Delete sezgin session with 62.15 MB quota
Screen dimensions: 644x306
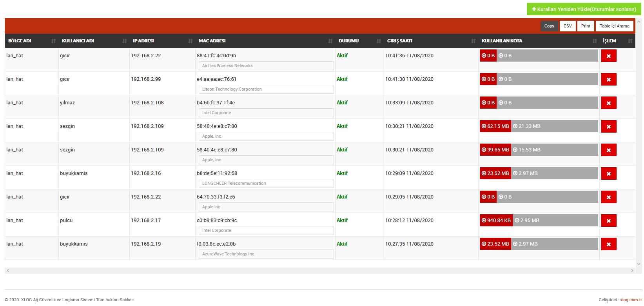(608, 126)
